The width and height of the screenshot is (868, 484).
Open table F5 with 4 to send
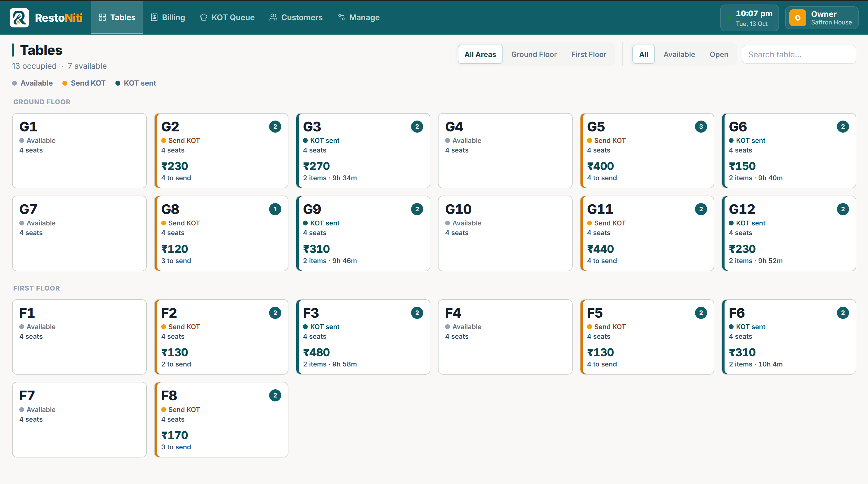[x=647, y=337]
